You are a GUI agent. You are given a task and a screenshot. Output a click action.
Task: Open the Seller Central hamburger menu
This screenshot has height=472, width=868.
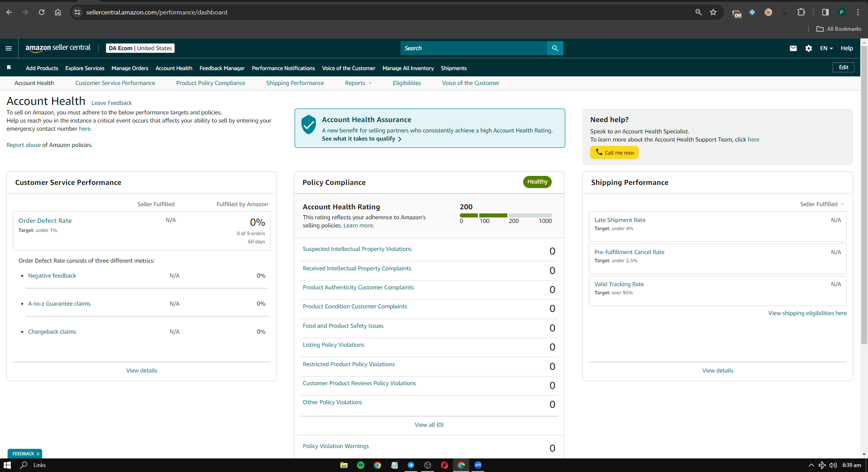9,48
